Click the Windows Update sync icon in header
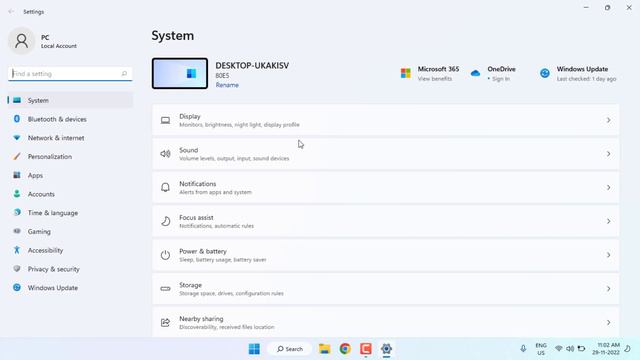640x360 pixels. (x=545, y=73)
